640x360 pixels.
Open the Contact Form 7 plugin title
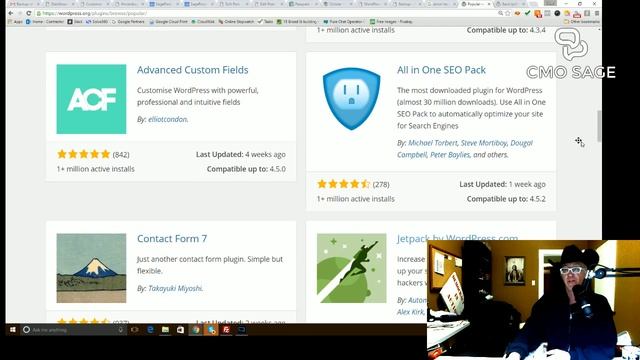[172, 238]
